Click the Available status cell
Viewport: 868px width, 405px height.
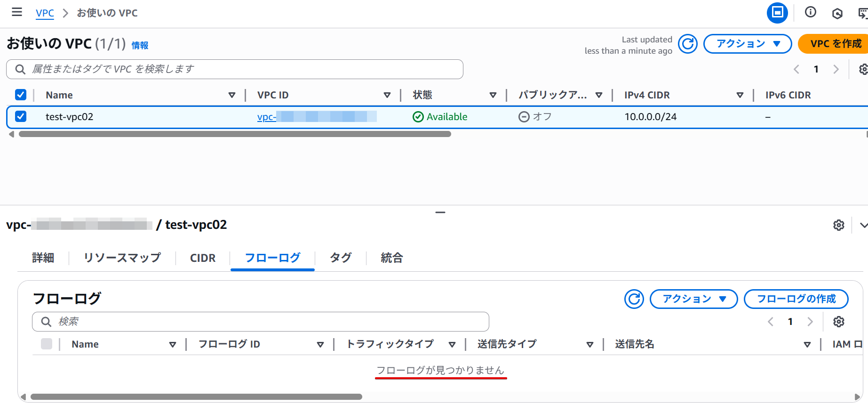pyautogui.click(x=440, y=117)
